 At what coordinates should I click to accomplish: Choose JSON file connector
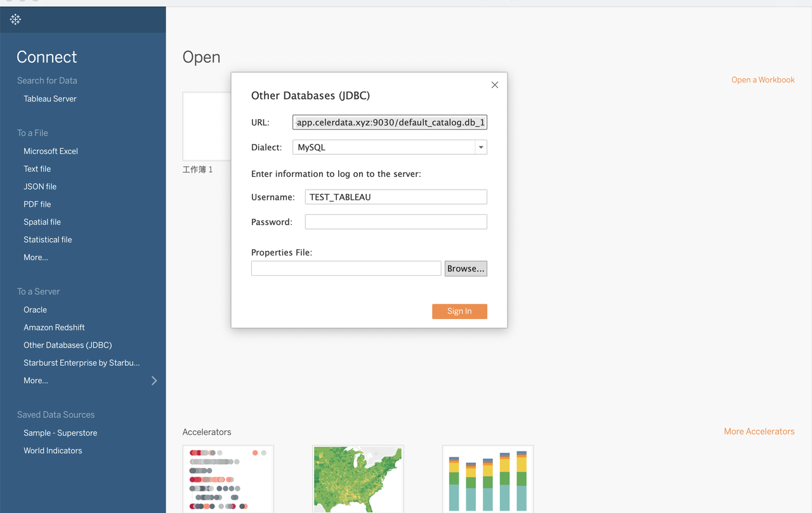[x=40, y=186]
